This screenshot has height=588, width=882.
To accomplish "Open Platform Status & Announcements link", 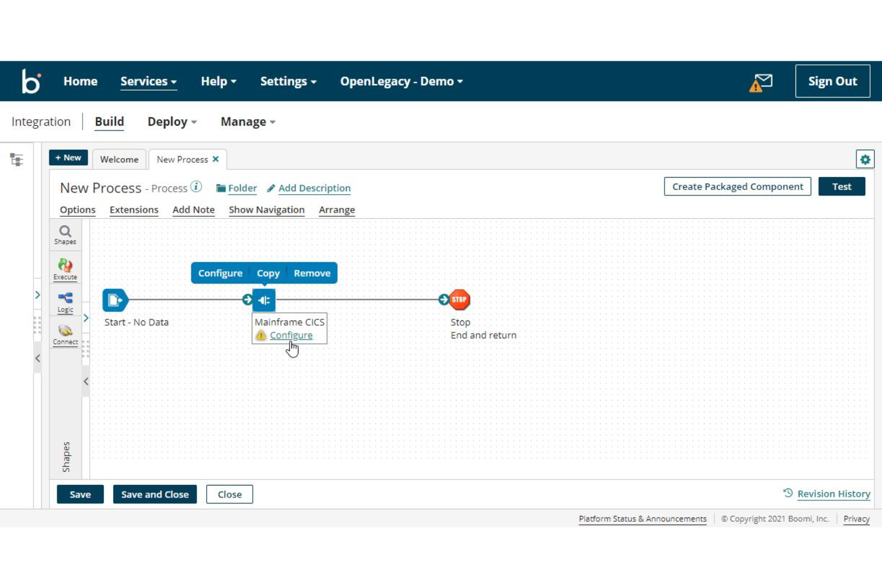I will tap(642, 519).
